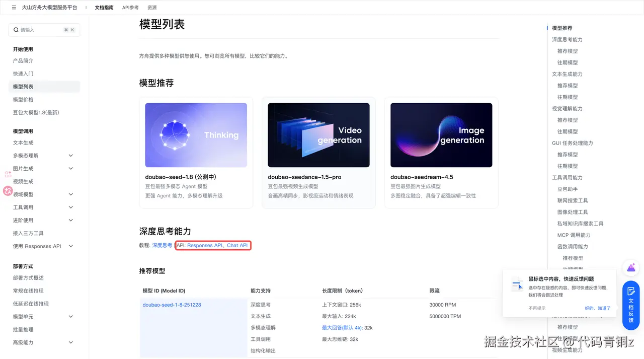Image resolution: width=644 pixels, height=359 pixels.
Task: Jump to 文本生成能力 in outline
Action: [567, 74]
